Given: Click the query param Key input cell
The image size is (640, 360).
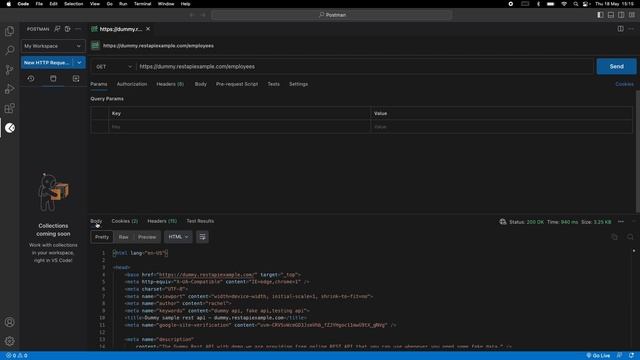Looking at the screenshot, I should click(240, 127).
